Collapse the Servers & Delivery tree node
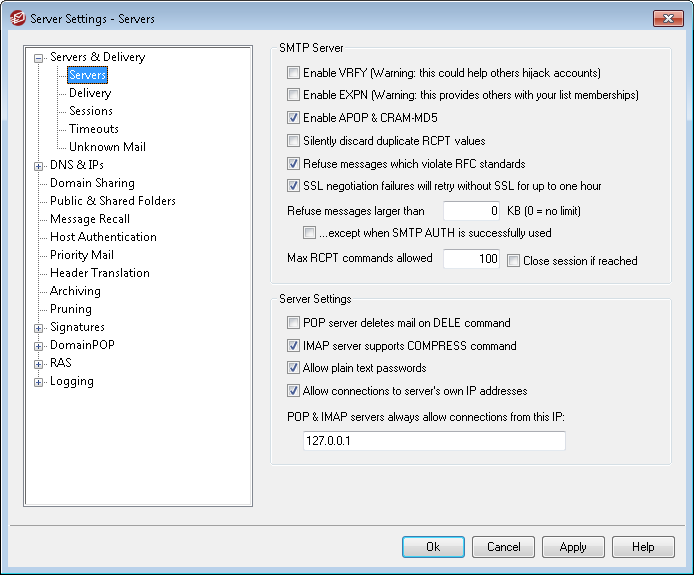 (39, 58)
